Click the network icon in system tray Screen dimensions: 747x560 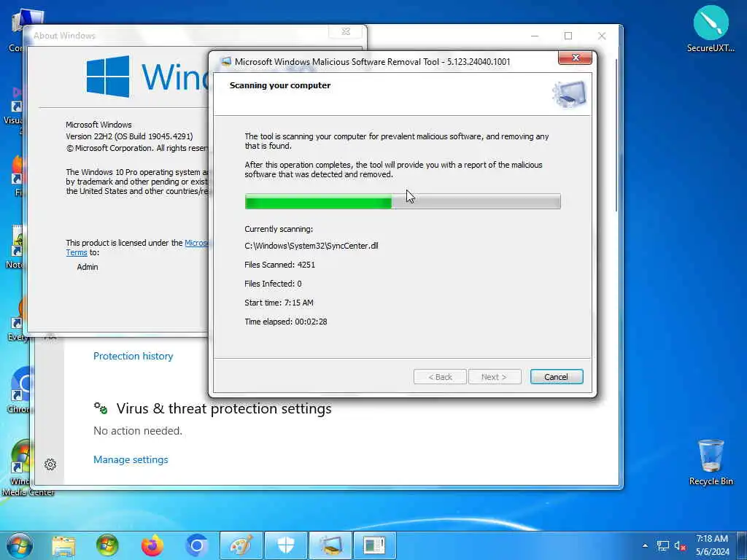(662, 546)
